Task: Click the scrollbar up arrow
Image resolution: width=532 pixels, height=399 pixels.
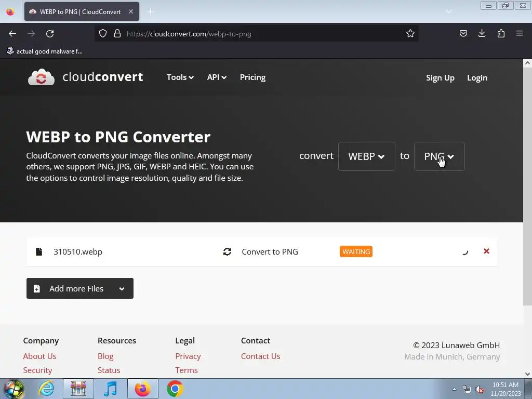Action: pos(527,63)
